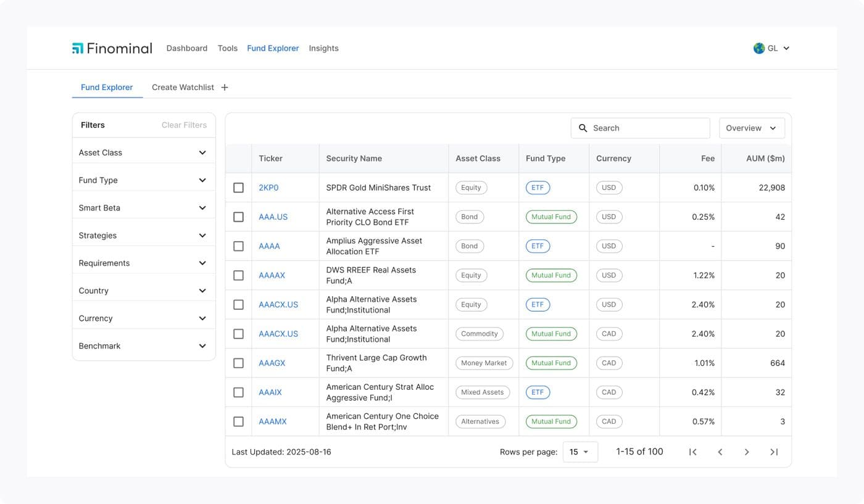Tick the AAAIX row checkbox

click(238, 392)
